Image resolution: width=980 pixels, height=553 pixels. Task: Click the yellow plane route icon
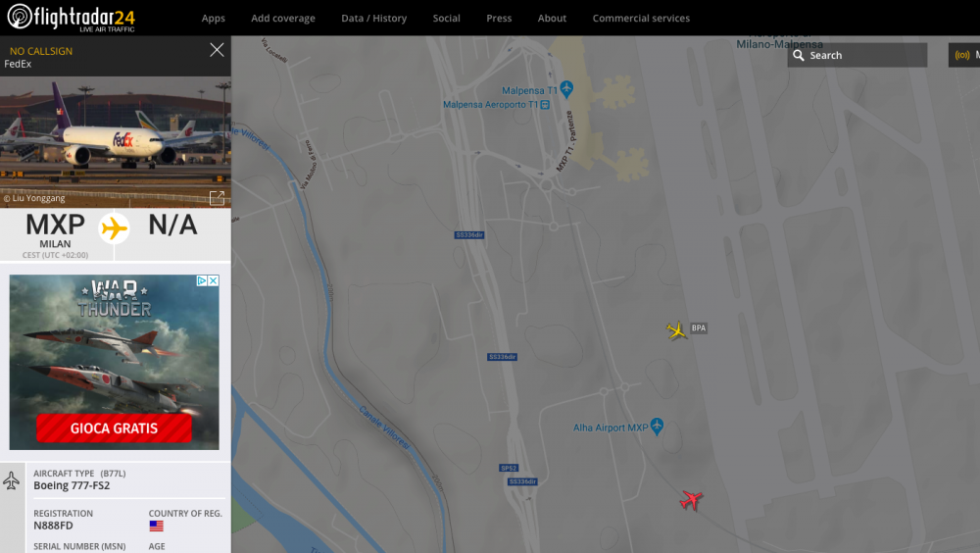click(115, 228)
